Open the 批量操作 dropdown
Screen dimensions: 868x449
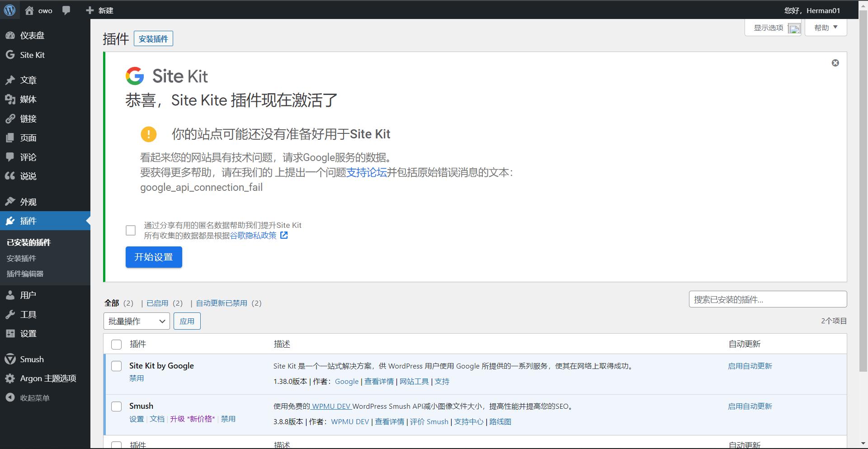click(136, 321)
